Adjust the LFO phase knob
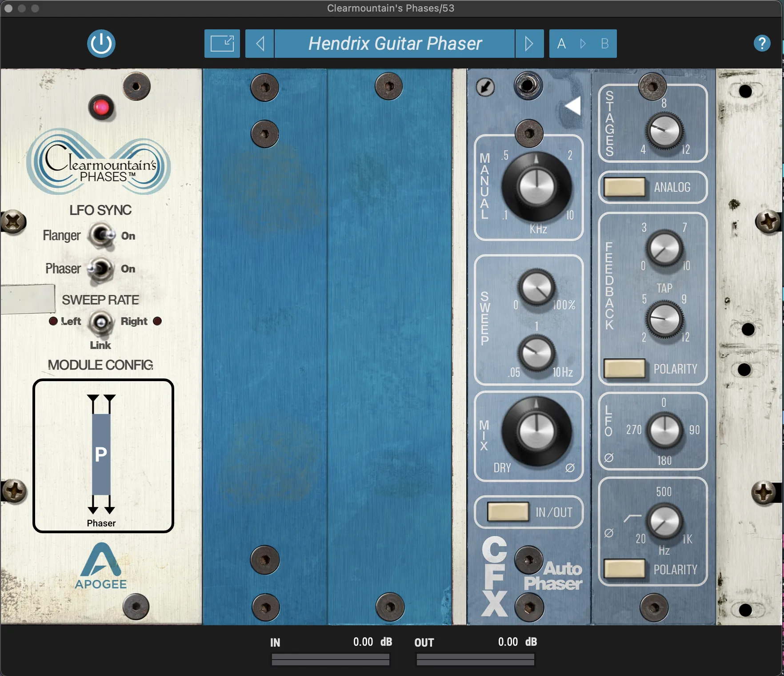 pyautogui.click(x=665, y=430)
